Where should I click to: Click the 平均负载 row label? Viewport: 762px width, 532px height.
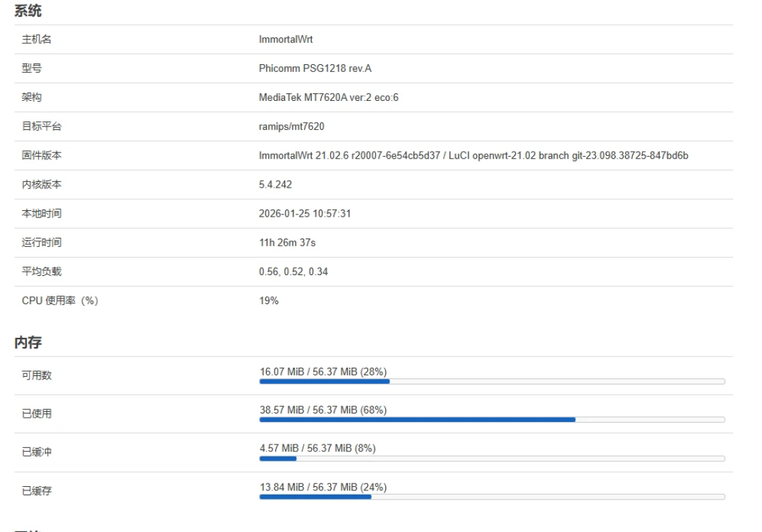coord(42,272)
